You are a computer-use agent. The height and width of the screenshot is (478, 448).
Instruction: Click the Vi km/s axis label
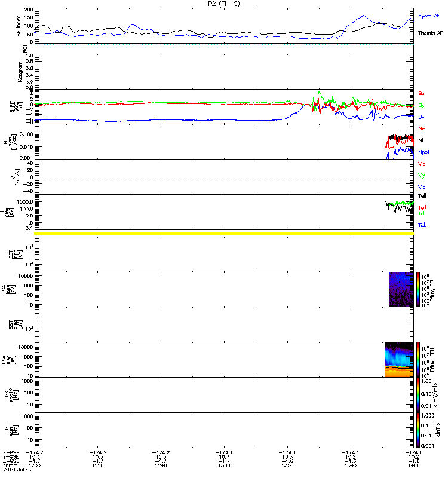(16, 177)
